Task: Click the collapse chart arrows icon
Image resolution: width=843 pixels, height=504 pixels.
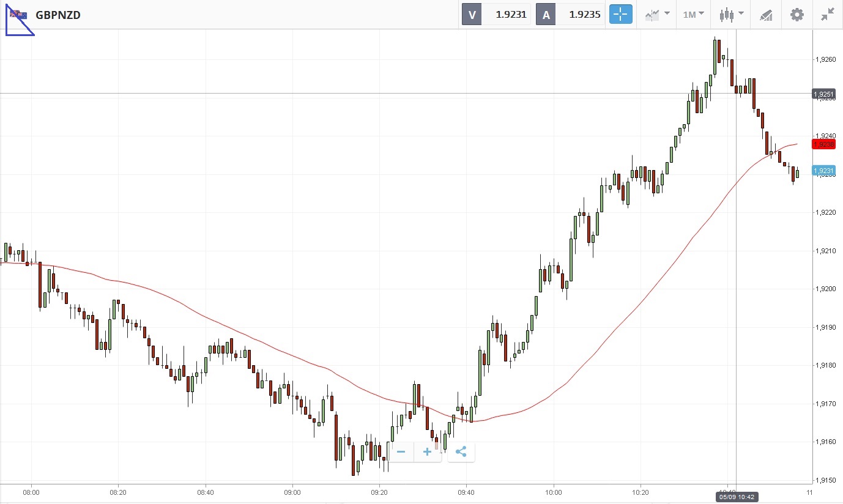Action: (828, 15)
